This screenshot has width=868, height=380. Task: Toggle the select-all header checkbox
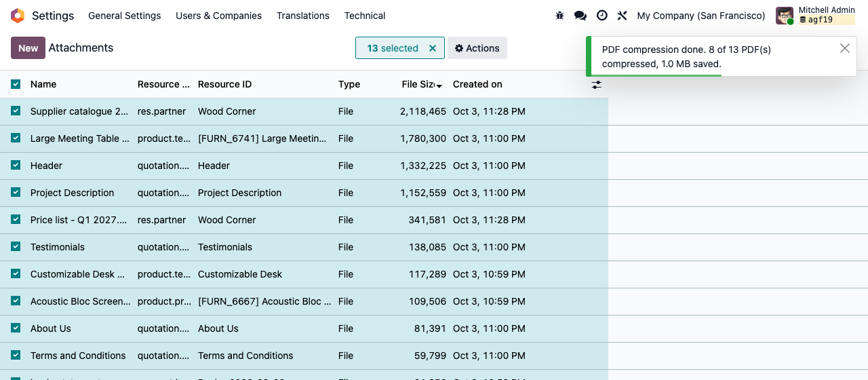(x=16, y=84)
